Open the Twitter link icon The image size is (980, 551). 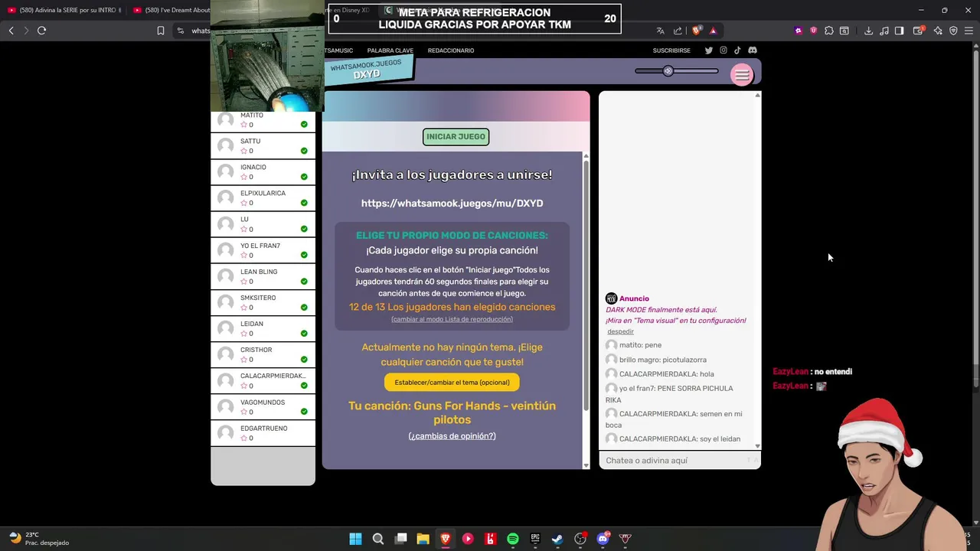pos(709,51)
